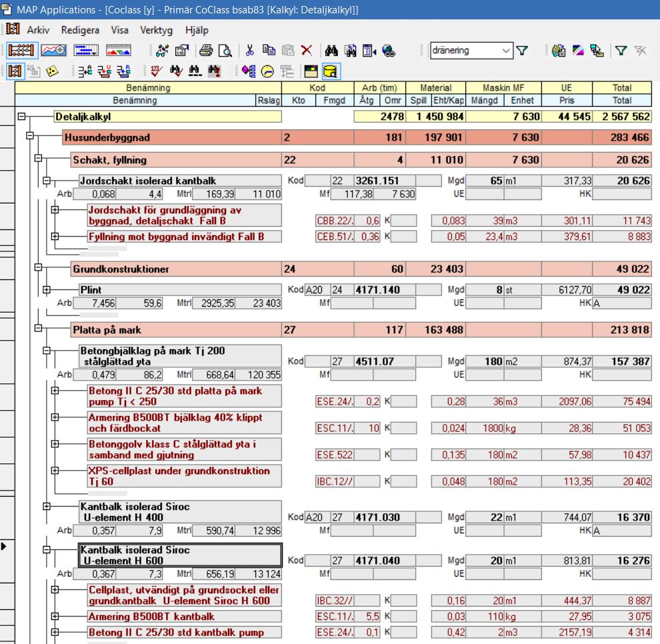Click the Detaljkalkyl total 2 567 562
Image resolution: width=660 pixels, height=644 pixels.
click(622, 117)
